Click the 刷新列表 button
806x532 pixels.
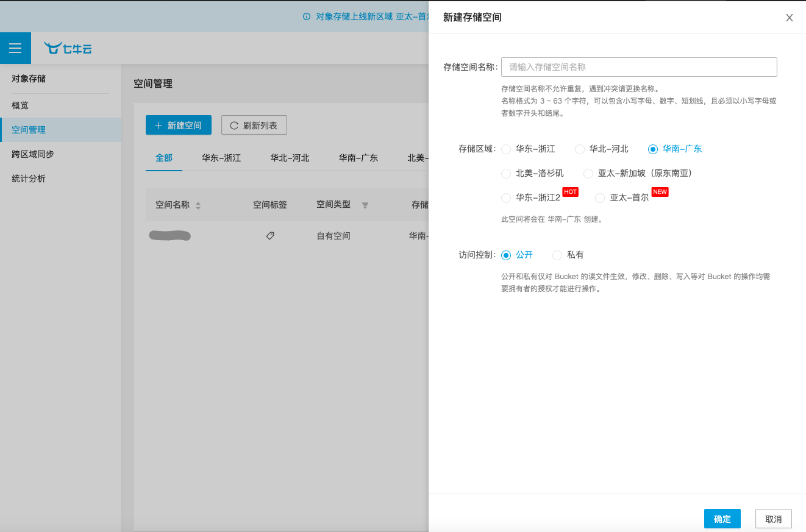[254, 125]
